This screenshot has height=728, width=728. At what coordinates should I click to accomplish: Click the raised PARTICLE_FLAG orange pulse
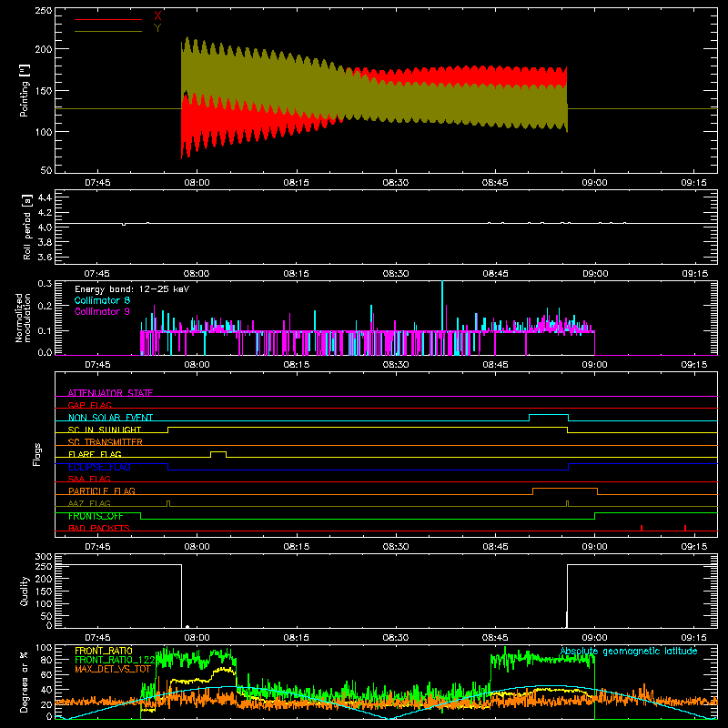[565, 489]
